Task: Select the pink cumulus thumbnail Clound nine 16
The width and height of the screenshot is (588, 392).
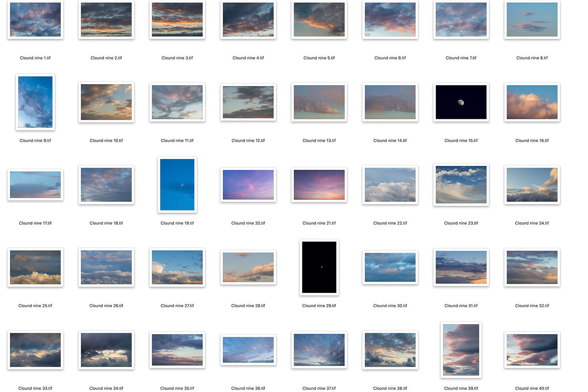Action: click(x=532, y=102)
